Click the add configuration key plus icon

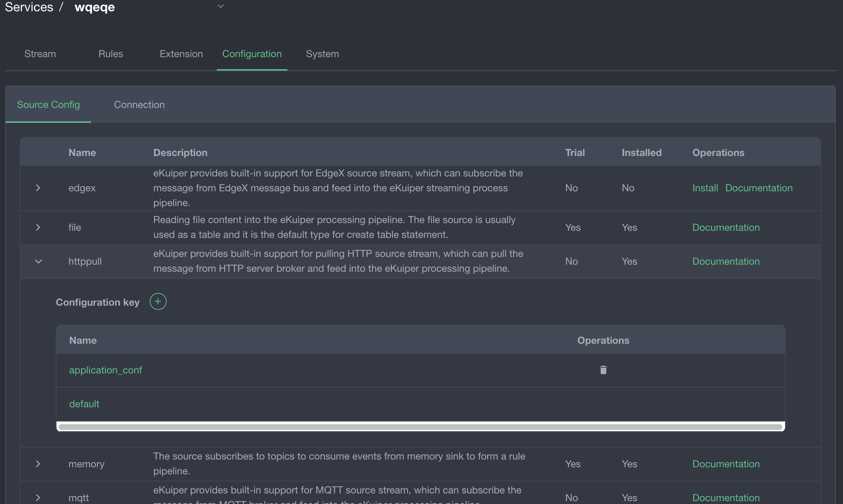[158, 301]
